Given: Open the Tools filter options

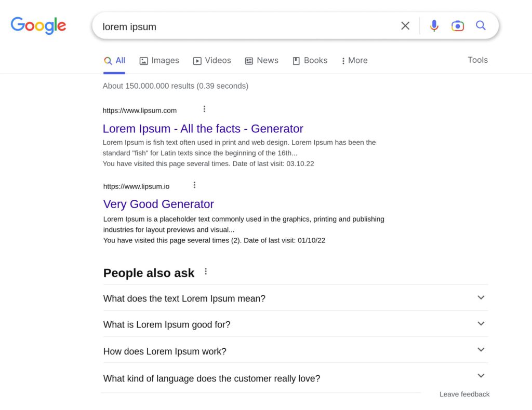Looking at the screenshot, I should point(477,60).
